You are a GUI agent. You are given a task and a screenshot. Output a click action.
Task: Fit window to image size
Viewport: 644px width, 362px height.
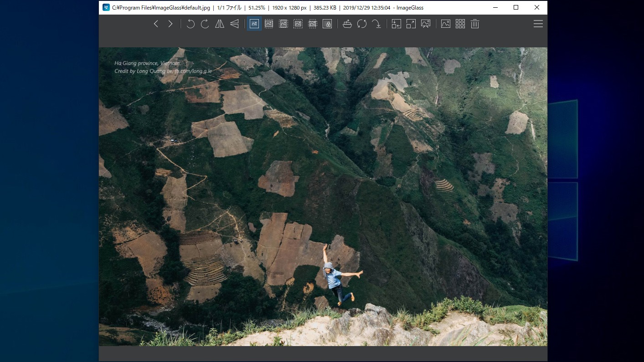(x=397, y=24)
